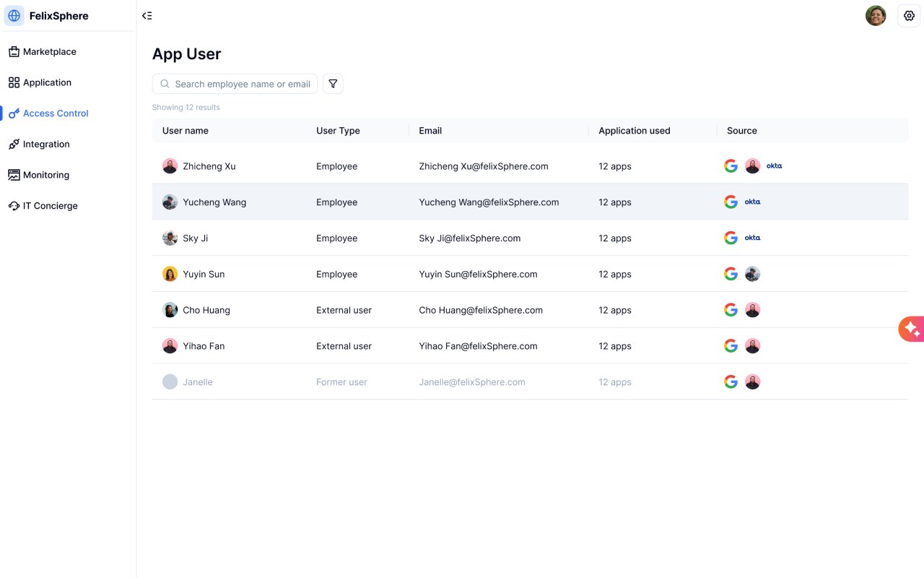Image resolution: width=924 pixels, height=578 pixels.
Task: Go to the Application section
Action: click(x=47, y=82)
